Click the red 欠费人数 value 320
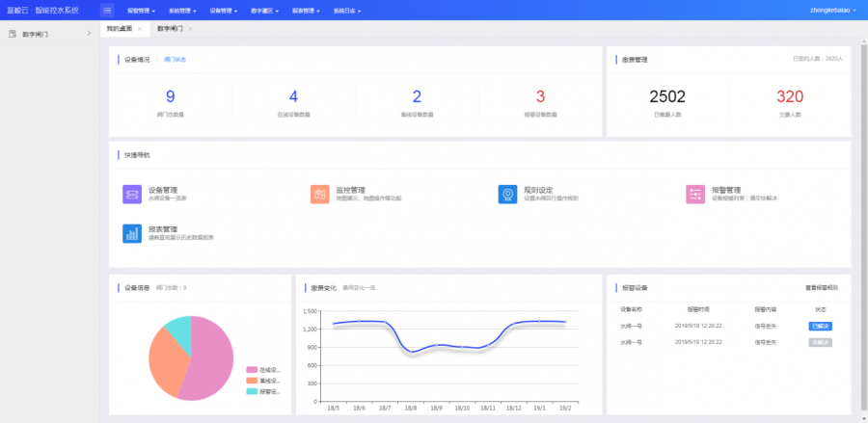The width and height of the screenshot is (868, 423). click(790, 96)
